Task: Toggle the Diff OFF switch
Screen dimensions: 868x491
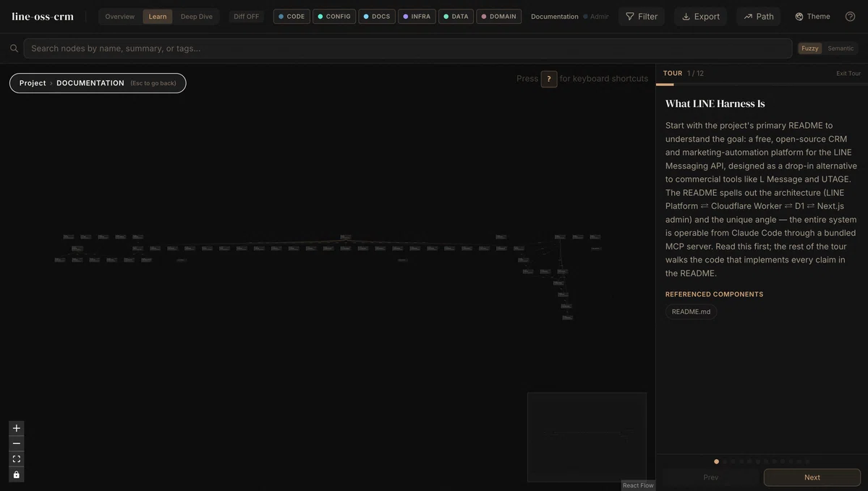Action: tap(247, 17)
